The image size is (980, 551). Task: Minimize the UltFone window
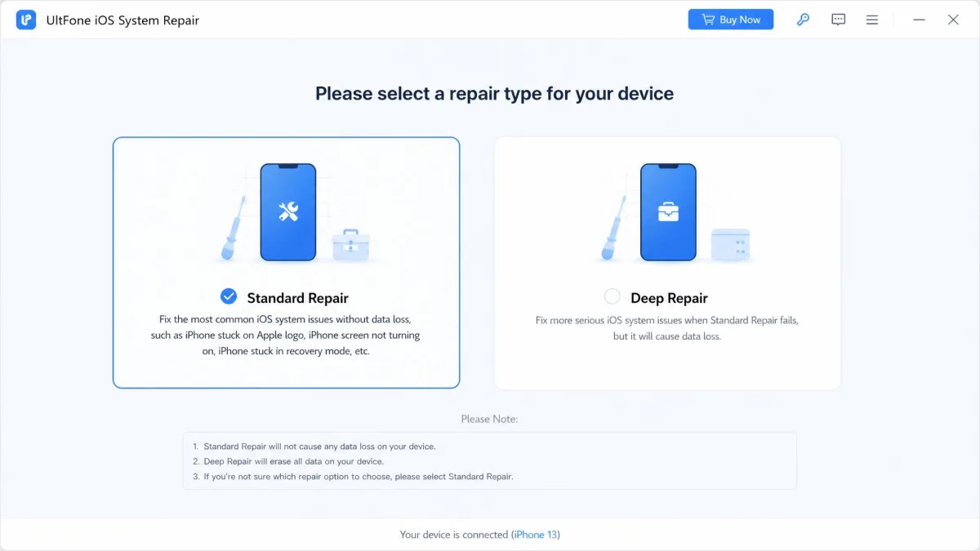point(919,20)
